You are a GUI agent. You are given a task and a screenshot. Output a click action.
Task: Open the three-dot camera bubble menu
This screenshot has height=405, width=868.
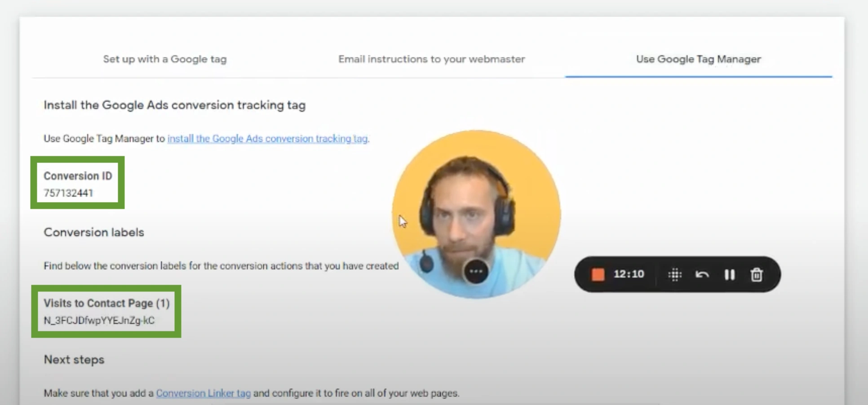tap(476, 271)
